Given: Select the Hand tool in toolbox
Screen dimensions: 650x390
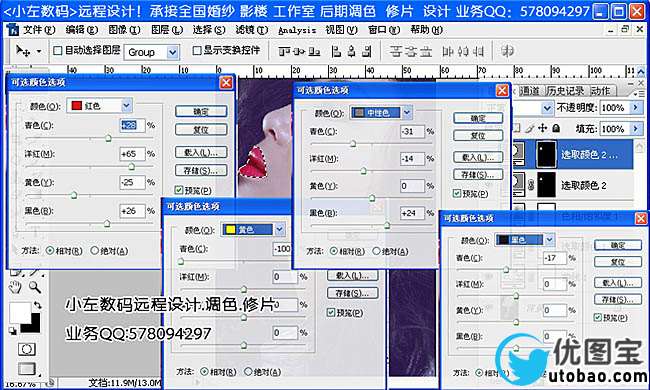Looking at the screenshot, I should coord(15,287).
